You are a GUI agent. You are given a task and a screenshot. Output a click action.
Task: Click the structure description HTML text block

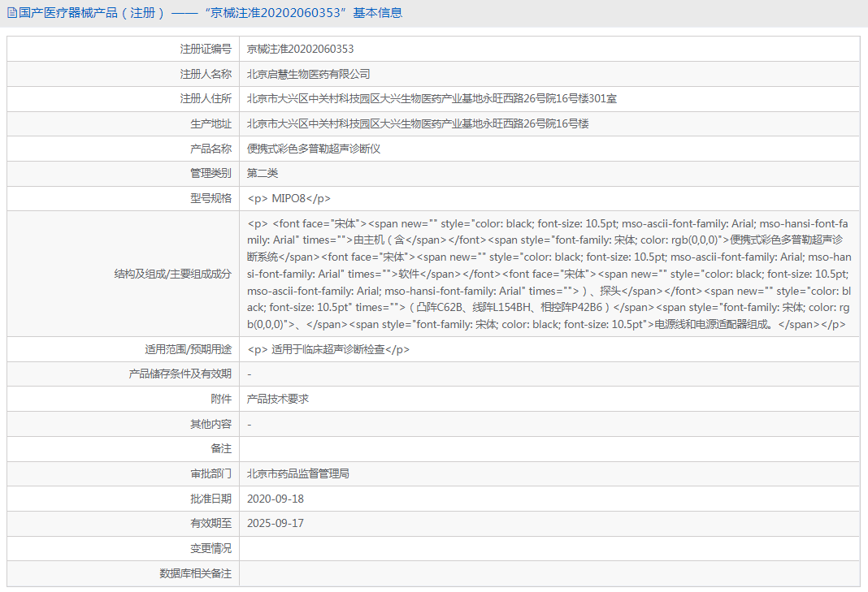[x=549, y=274]
